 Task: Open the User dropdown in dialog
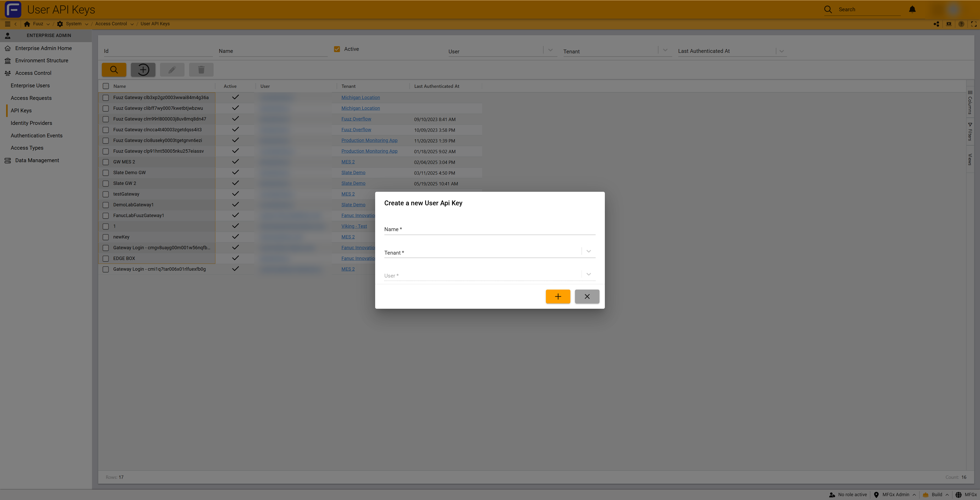(x=589, y=274)
